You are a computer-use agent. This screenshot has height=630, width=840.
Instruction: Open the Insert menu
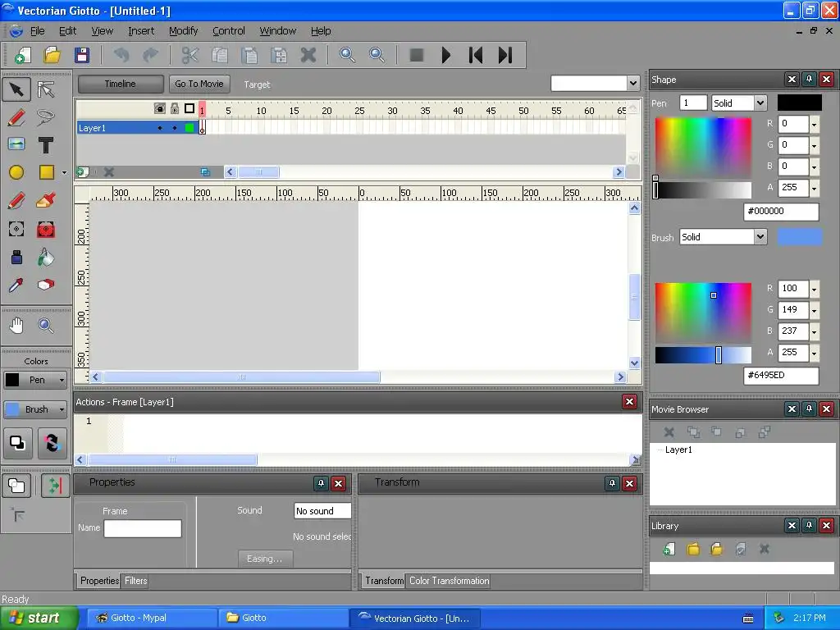coord(141,31)
